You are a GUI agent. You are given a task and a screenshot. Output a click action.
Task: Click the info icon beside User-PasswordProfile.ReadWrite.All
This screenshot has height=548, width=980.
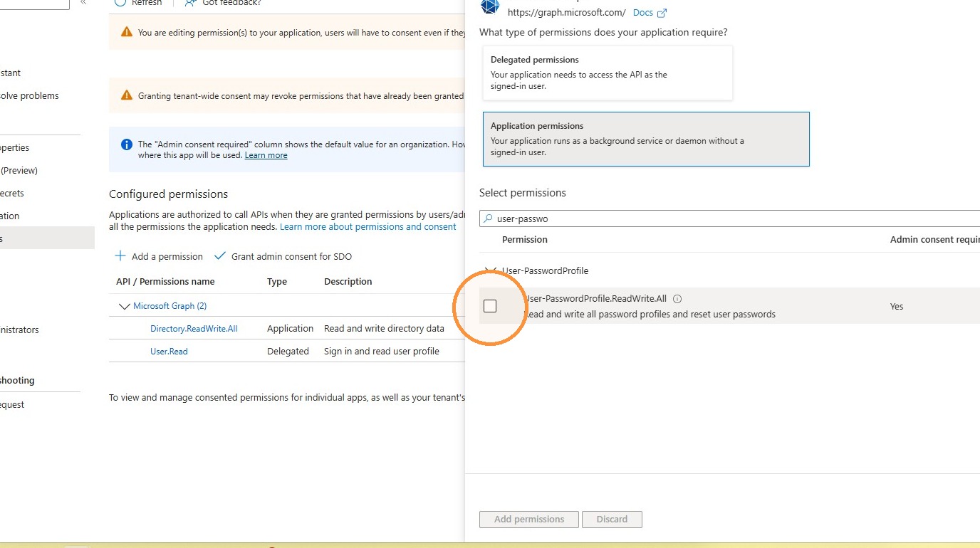[x=677, y=299]
